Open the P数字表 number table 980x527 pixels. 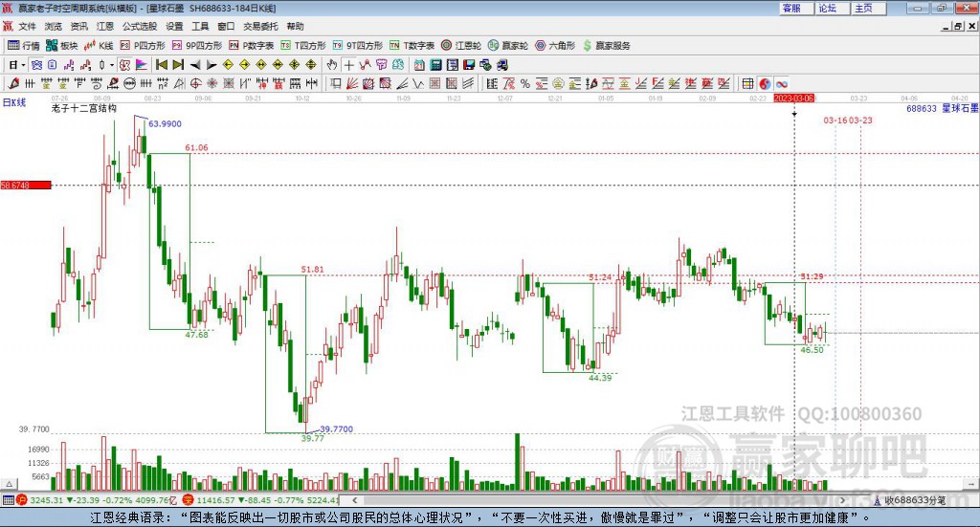point(252,46)
